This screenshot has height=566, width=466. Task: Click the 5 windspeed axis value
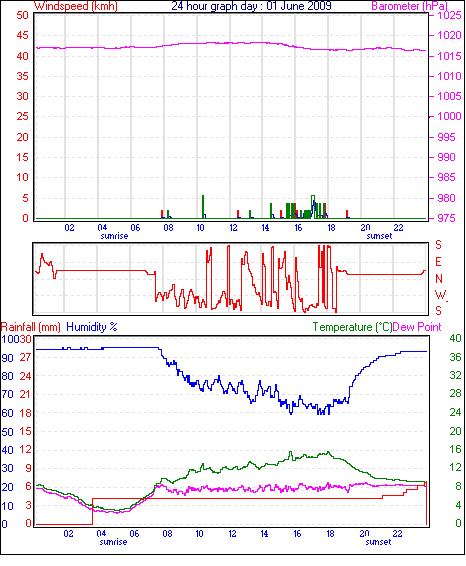(25, 198)
